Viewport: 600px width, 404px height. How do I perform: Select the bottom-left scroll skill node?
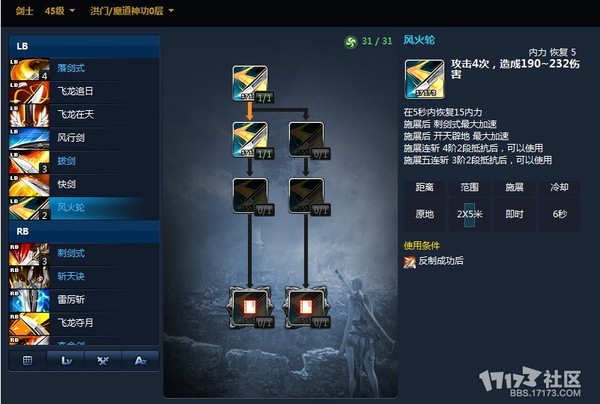point(250,308)
